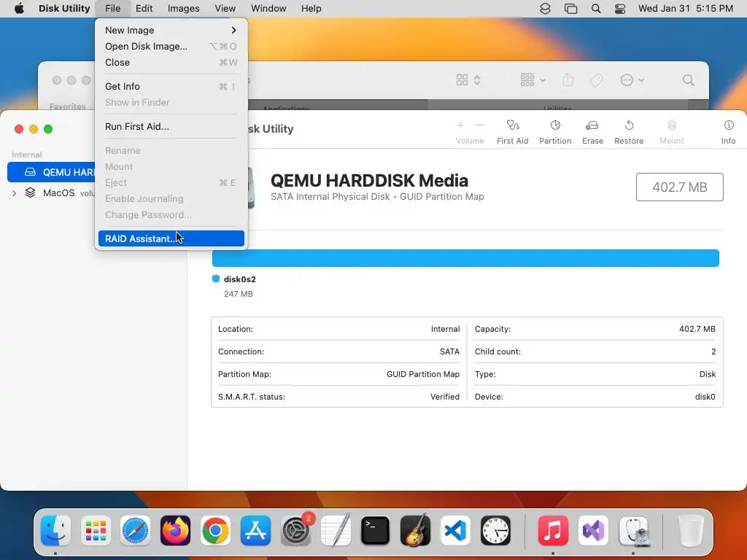Open the File menu
The height and width of the screenshot is (560, 747).
tap(113, 9)
